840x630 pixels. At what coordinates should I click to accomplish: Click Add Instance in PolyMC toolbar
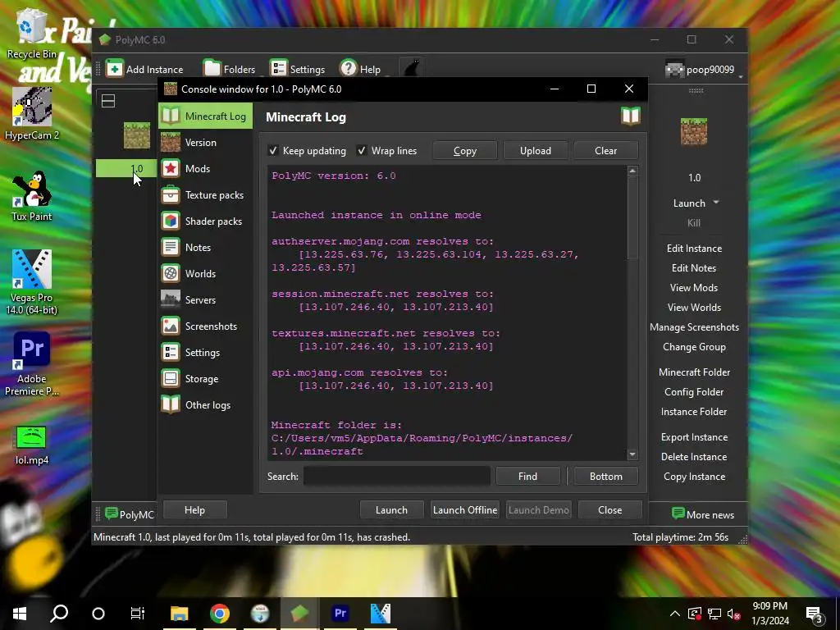(144, 69)
